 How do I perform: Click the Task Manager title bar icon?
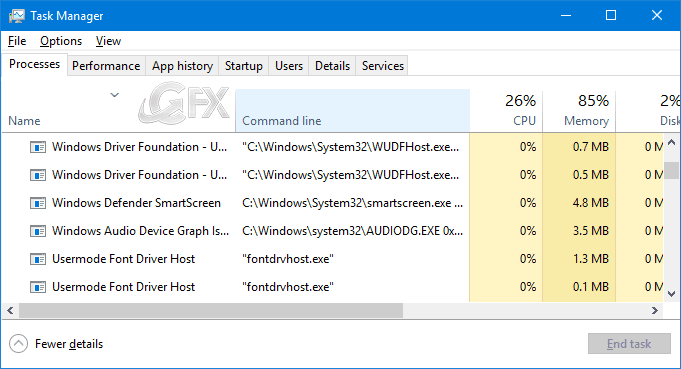(17, 16)
